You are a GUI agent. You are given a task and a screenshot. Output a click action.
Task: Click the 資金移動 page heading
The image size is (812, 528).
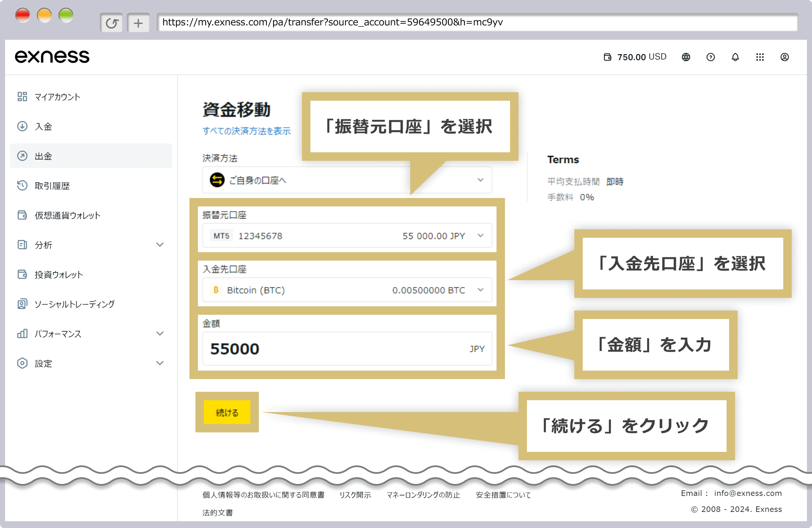[236, 109]
